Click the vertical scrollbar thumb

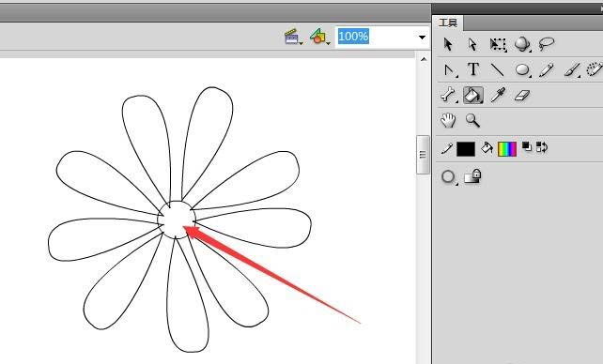[x=423, y=155]
